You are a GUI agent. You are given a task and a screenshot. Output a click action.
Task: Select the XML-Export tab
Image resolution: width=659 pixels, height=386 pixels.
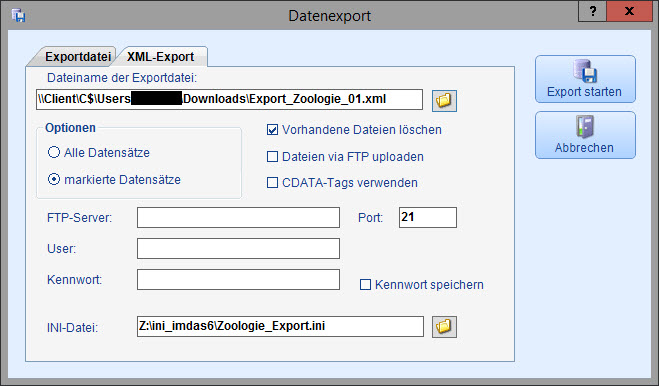point(161,57)
